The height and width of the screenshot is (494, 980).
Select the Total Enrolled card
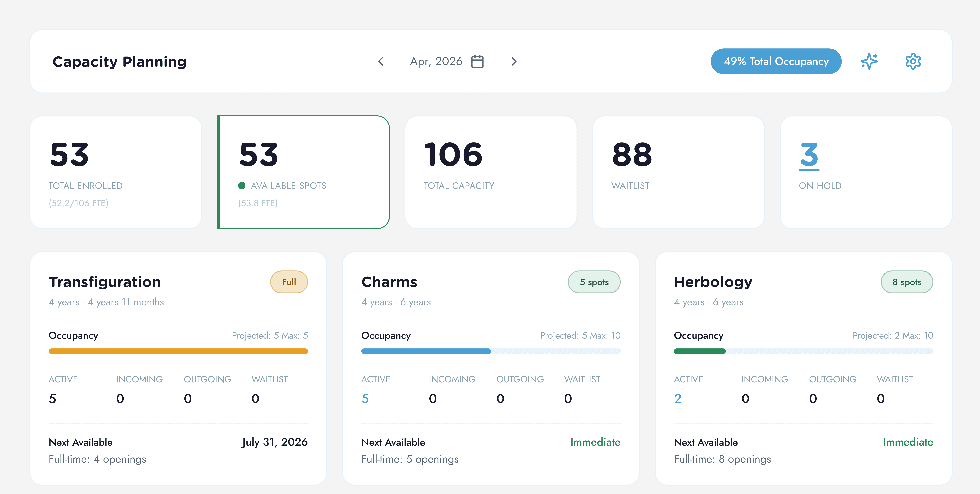[116, 172]
